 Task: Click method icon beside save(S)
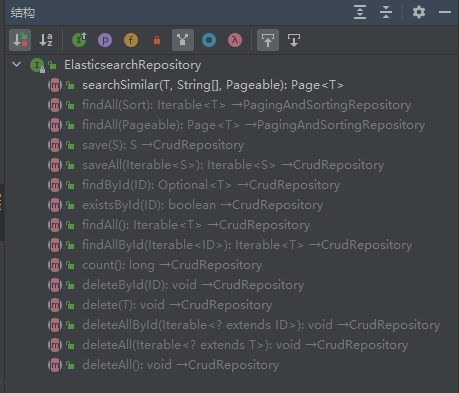[55, 145]
